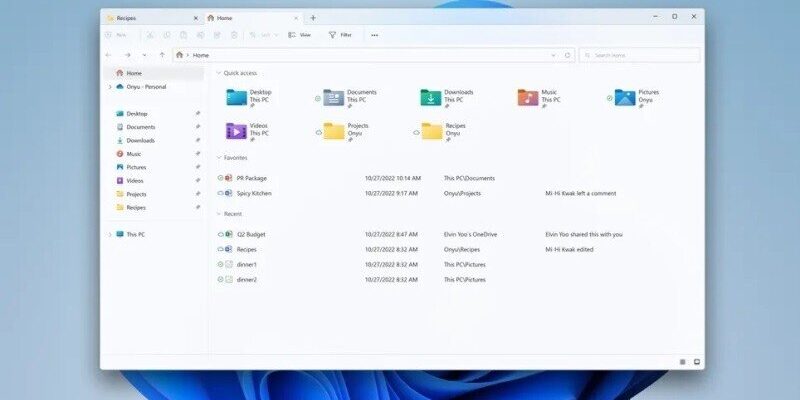This screenshot has height=400, width=800.
Task: Open the Music quick access folder icon
Action: (x=528, y=97)
